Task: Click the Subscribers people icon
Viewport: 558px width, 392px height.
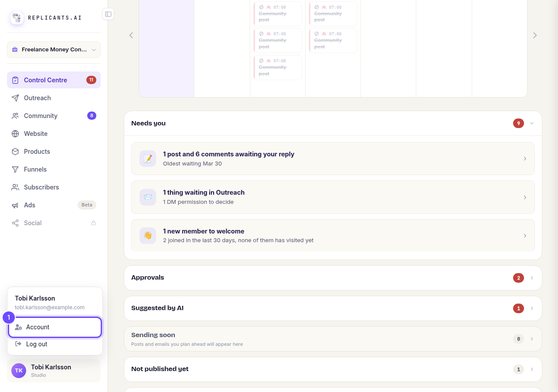Action: coord(15,187)
